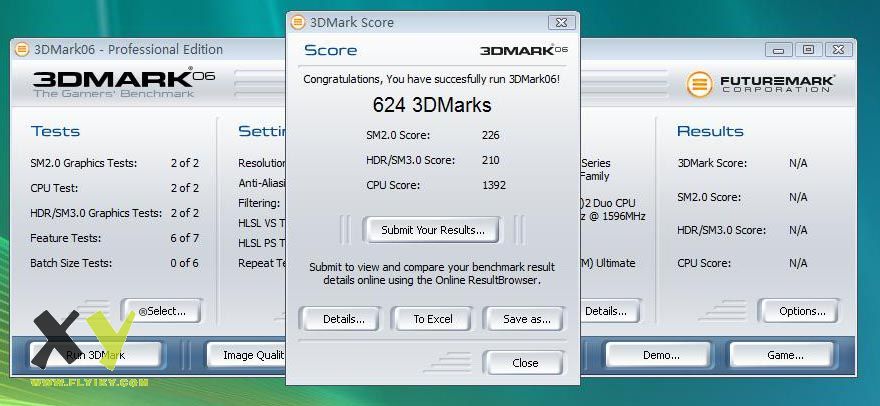Click Run 3DMark button
This screenshot has width=880, height=406.
point(95,355)
